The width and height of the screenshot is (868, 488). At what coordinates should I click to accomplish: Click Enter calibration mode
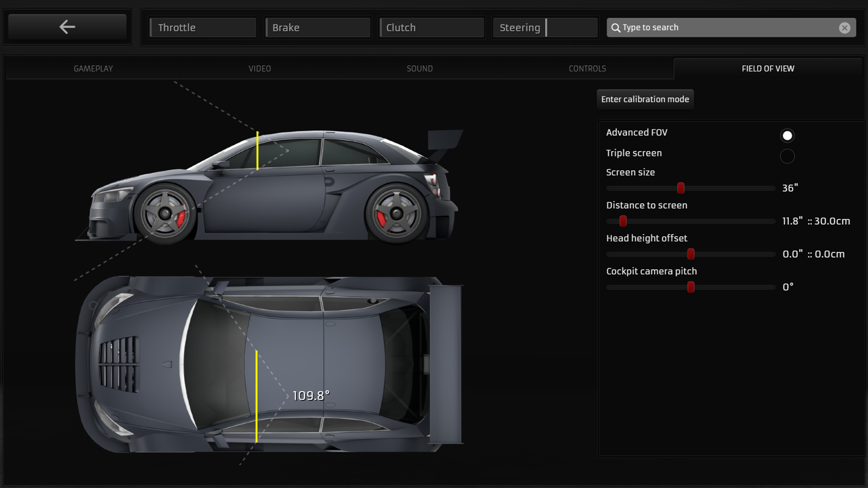pos(645,99)
